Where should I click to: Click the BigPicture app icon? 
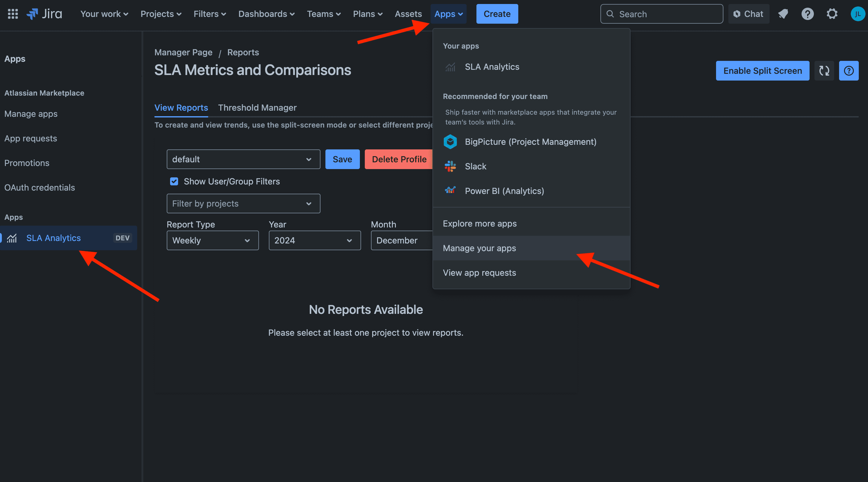(450, 142)
